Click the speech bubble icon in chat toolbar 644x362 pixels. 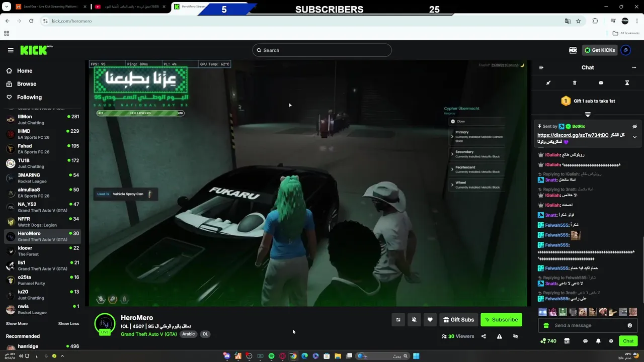(601, 83)
